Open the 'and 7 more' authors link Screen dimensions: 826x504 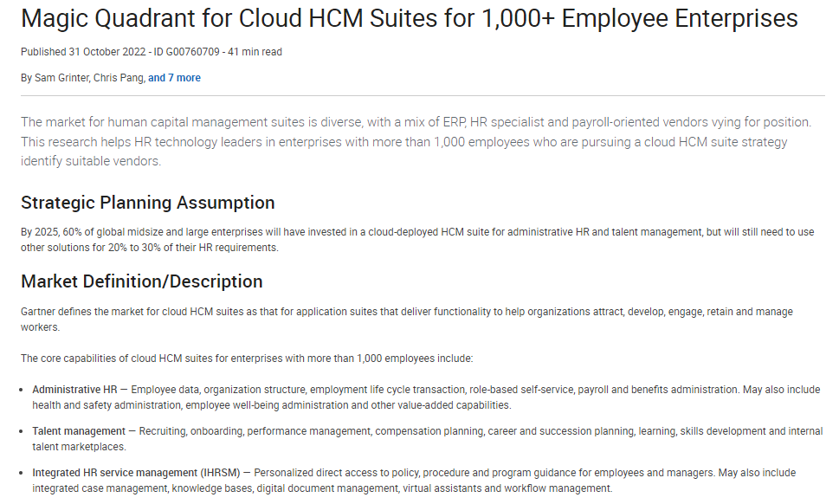174,78
